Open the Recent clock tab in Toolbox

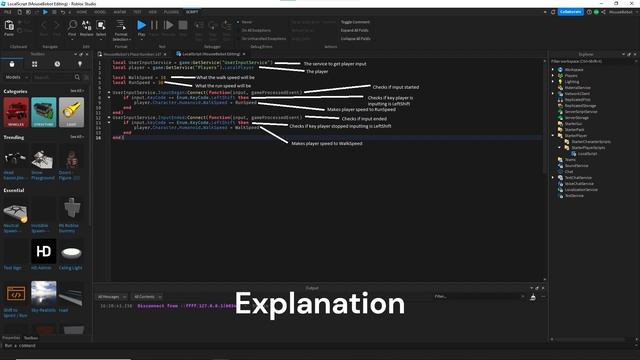tap(57, 64)
